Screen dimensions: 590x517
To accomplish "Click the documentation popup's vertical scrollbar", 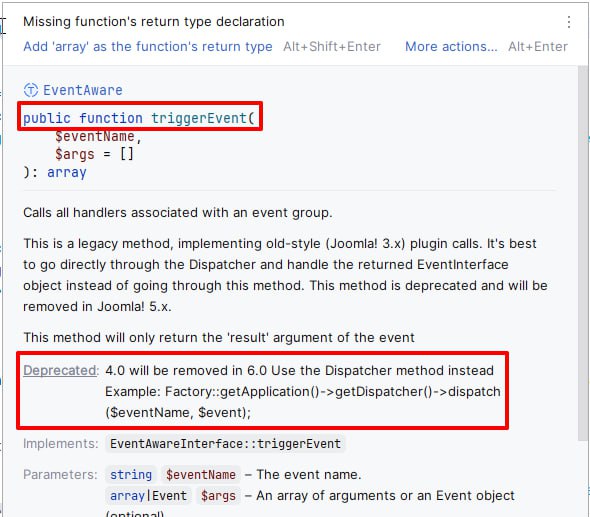I will [x=582, y=252].
